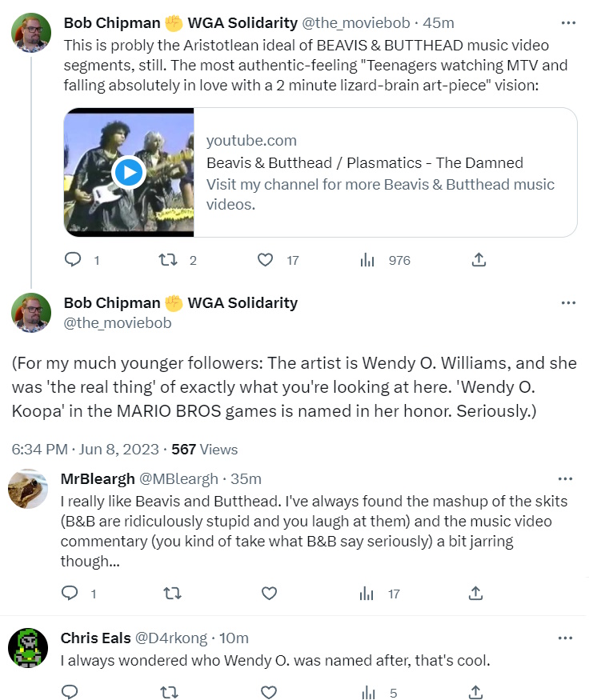Viewport: 589px width, 700px height.
Task: Open more options on the top tweet
Action: pyautogui.click(x=568, y=23)
